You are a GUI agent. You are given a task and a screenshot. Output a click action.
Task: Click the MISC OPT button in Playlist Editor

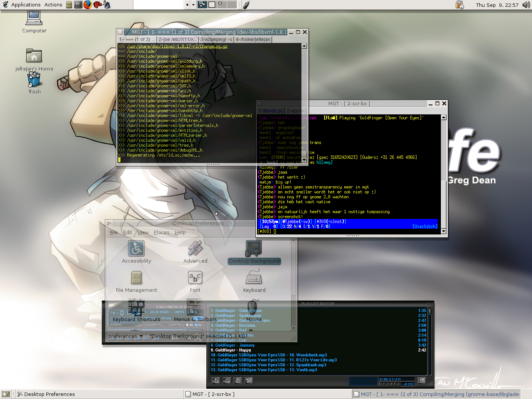click(x=249, y=380)
